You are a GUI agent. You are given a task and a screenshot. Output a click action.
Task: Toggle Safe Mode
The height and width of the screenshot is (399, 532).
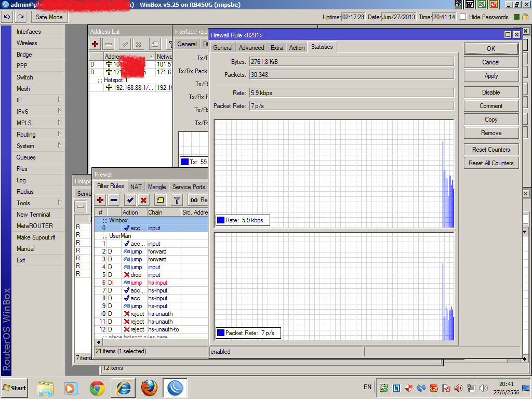point(49,17)
